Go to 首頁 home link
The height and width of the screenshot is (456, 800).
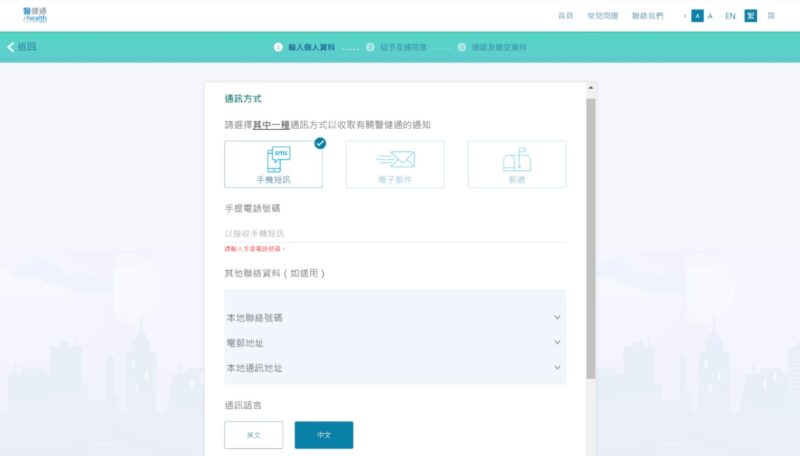click(566, 16)
